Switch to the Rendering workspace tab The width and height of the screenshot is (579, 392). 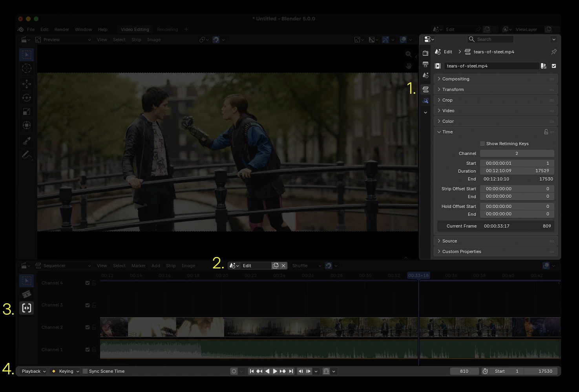pos(167,29)
